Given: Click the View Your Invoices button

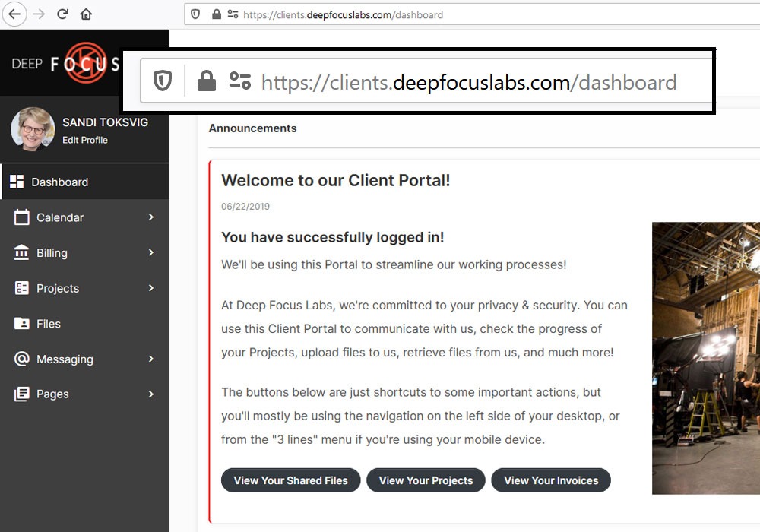Looking at the screenshot, I should [551, 480].
